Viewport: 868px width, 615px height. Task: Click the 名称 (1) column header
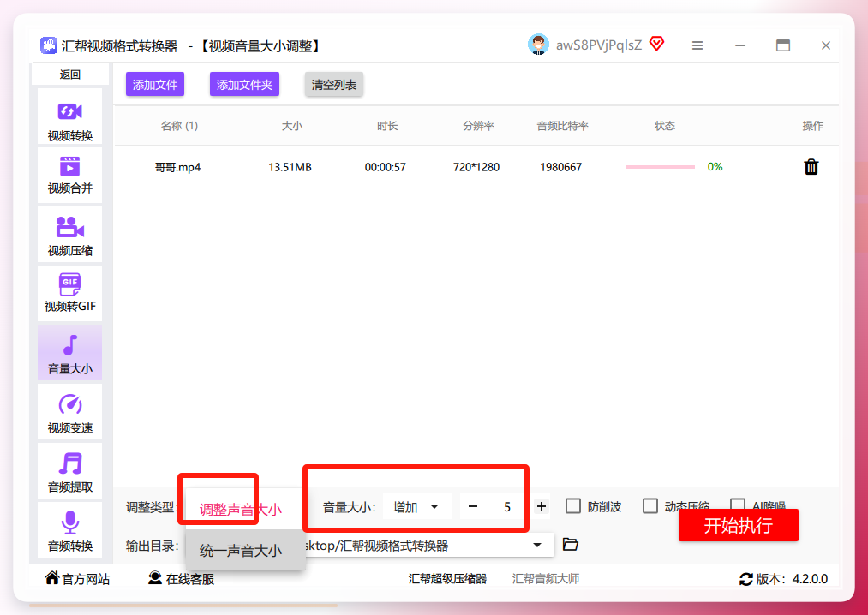pos(179,126)
